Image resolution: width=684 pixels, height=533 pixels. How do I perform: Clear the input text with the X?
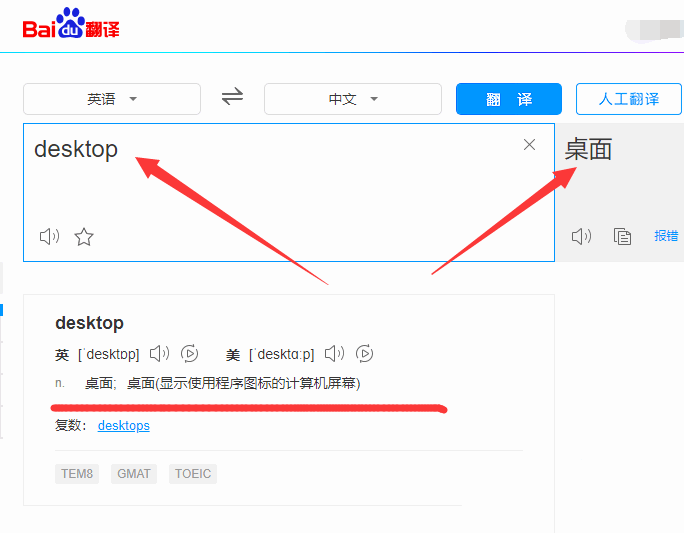[x=529, y=144]
